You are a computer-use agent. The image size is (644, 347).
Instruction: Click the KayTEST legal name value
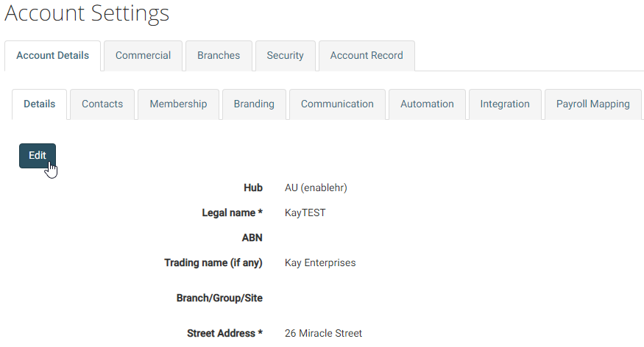(x=305, y=213)
